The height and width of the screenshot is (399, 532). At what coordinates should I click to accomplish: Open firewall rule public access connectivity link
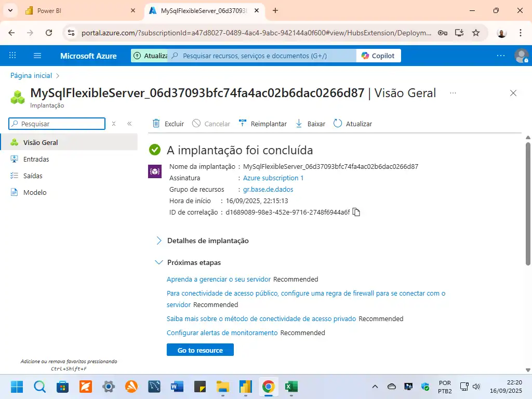pos(305,299)
